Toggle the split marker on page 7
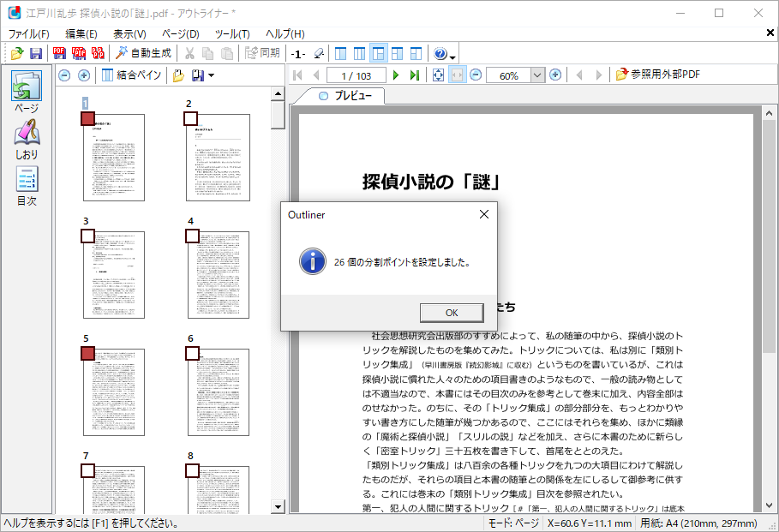The height and width of the screenshot is (532, 779). coord(88,470)
